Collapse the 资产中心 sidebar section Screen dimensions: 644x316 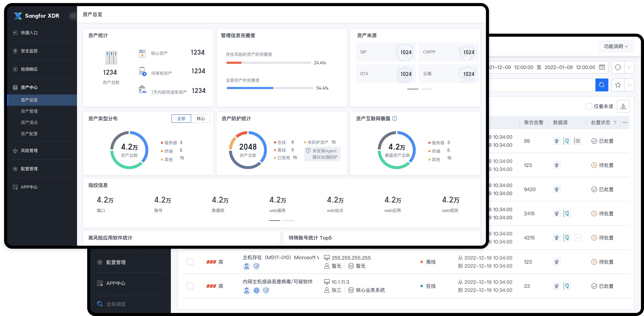(29, 87)
